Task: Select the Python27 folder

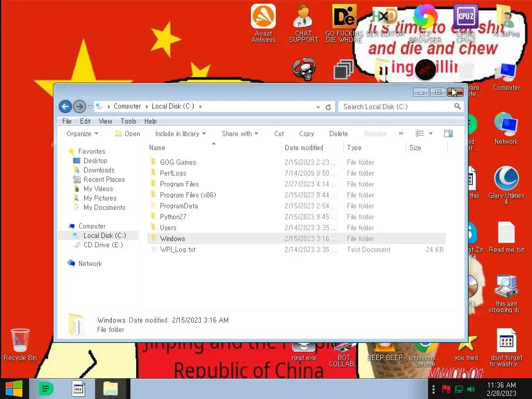Action: [297, 217]
